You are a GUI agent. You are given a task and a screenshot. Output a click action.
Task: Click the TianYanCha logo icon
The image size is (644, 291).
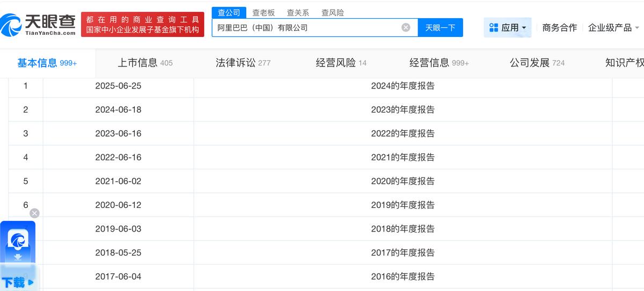(11, 25)
